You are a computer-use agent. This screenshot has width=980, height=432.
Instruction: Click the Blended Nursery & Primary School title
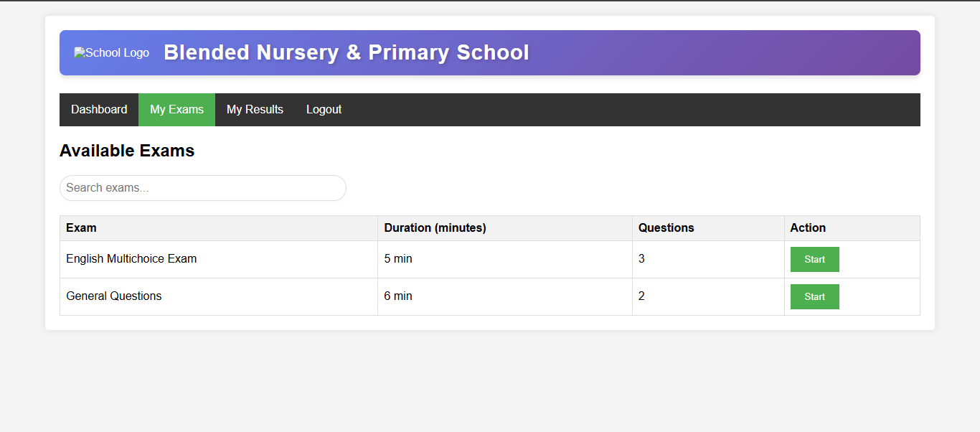point(346,53)
